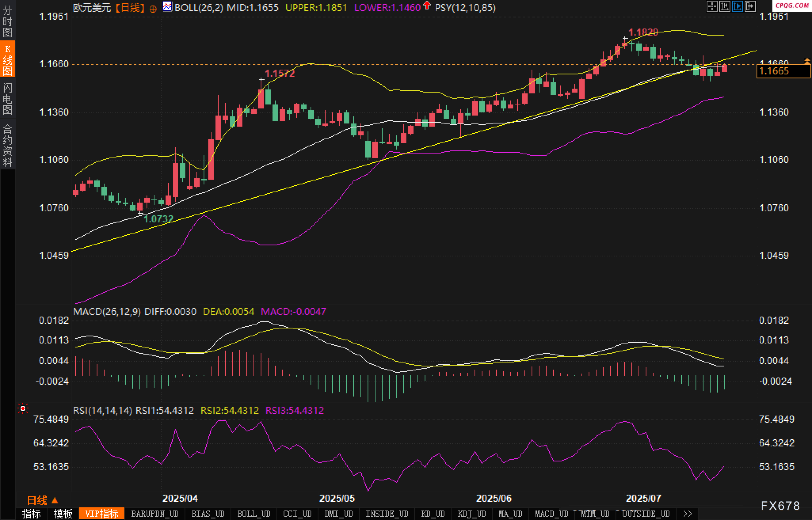The height and width of the screenshot is (520, 812).
Task: Expand the 日线 period selector at bottom
Action: click(x=42, y=500)
